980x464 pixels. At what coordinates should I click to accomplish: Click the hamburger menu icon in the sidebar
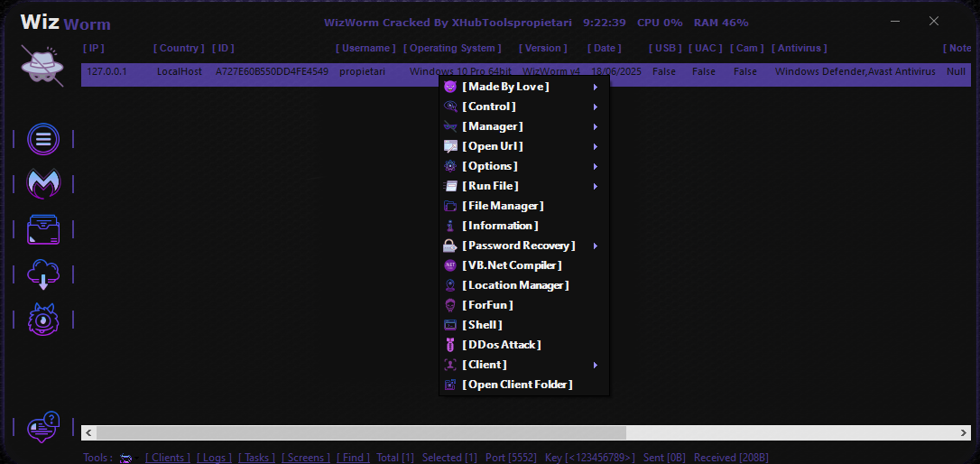click(43, 139)
